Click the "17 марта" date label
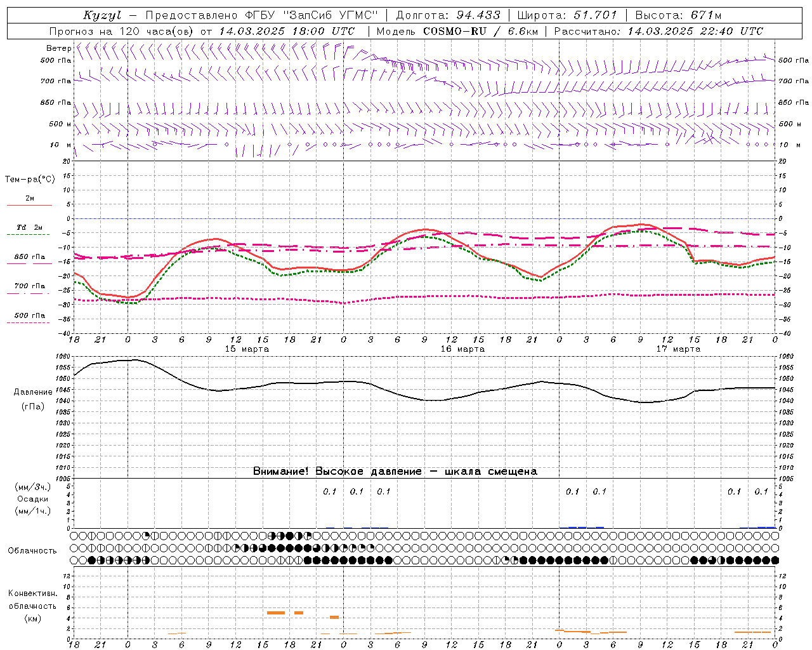The height and width of the screenshot is (650, 812). point(678,349)
